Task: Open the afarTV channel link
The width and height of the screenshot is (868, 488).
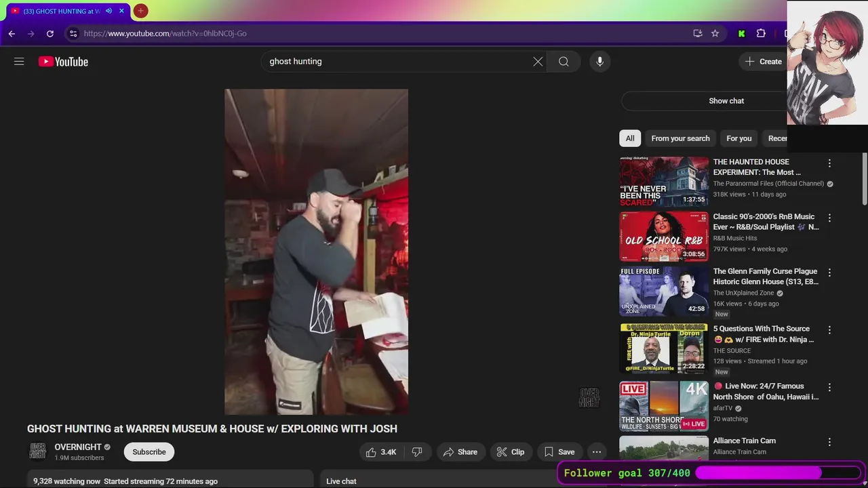Action: pyautogui.click(x=723, y=409)
